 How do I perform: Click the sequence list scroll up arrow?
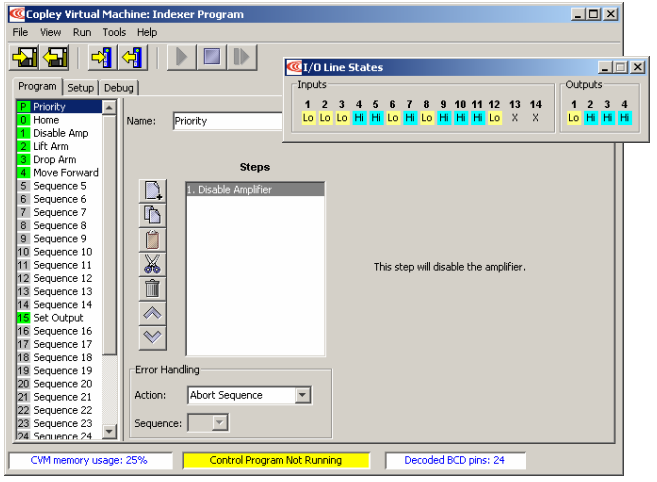click(x=109, y=107)
